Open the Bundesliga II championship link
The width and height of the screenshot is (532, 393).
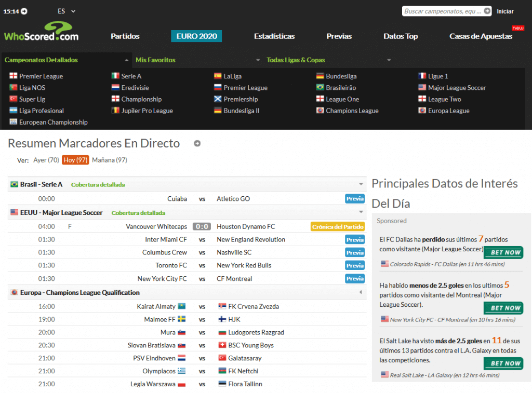point(242,111)
